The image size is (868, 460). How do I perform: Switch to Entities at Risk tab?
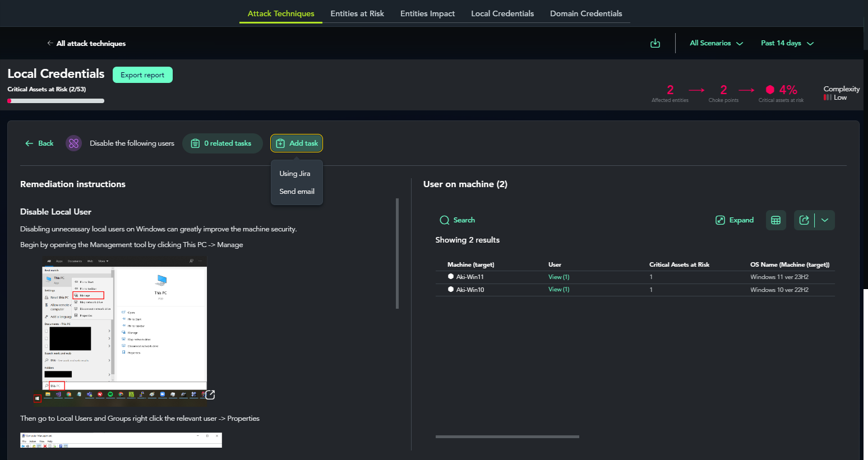pyautogui.click(x=357, y=13)
